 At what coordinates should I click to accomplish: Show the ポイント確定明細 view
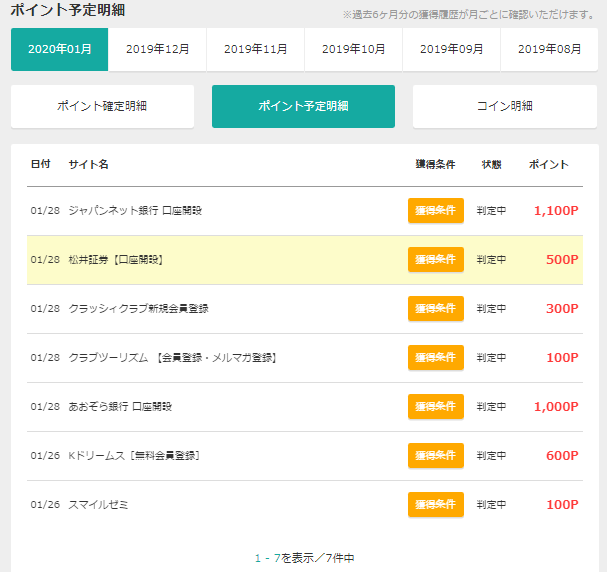(103, 106)
